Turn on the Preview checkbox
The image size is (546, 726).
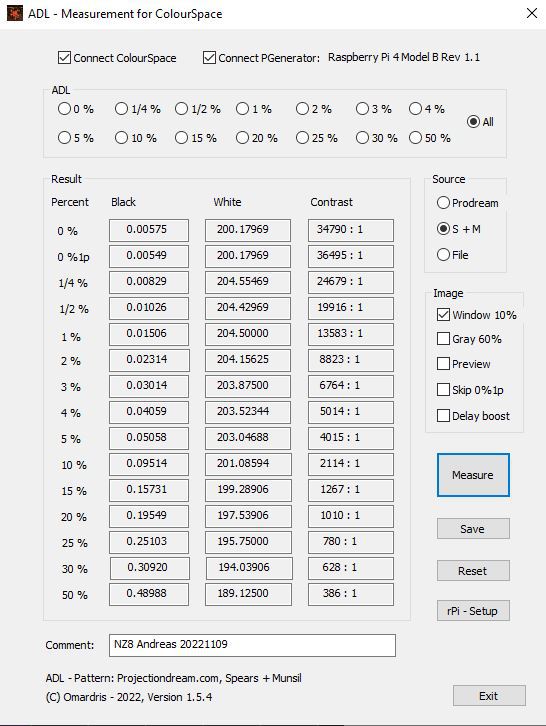pyautogui.click(x=443, y=364)
